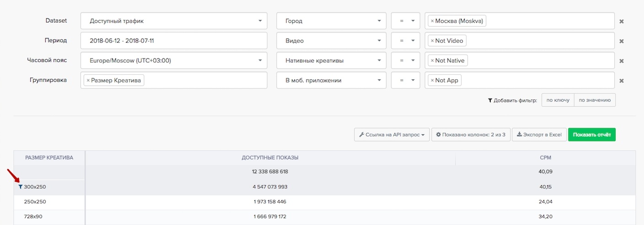Open the equals operator dropdown for Видео
644x225 pixels.
pyautogui.click(x=406, y=41)
